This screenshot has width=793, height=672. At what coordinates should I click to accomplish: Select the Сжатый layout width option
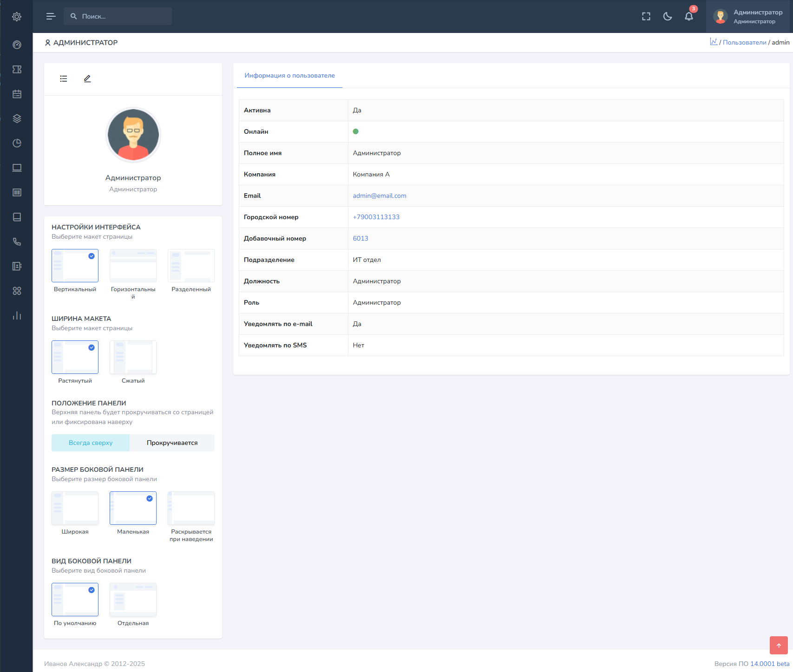[x=133, y=357]
